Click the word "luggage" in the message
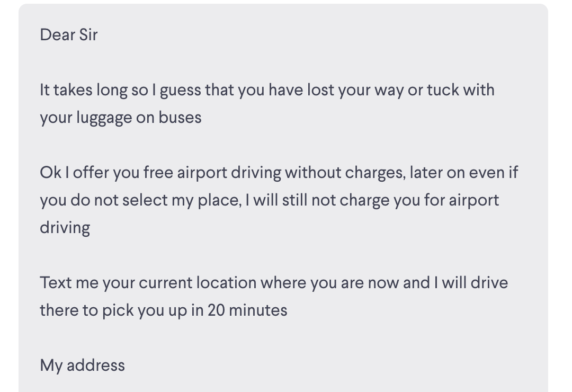This screenshot has width=572, height=392. pos(104,118)
